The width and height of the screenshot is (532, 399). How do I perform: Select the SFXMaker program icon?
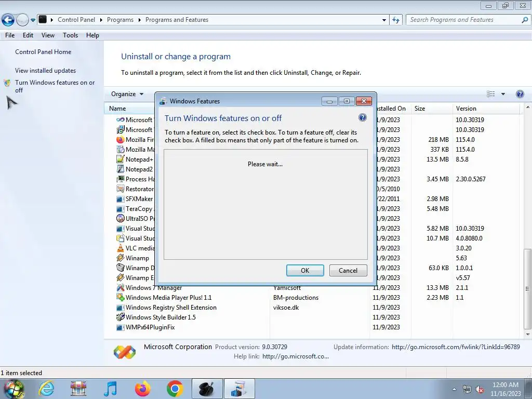point(120,199)
